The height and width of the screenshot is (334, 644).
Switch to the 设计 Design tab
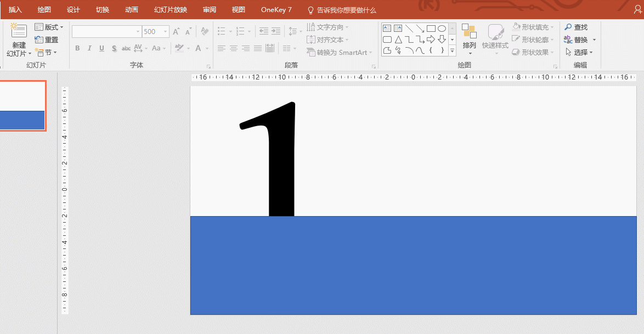(74, 9)
